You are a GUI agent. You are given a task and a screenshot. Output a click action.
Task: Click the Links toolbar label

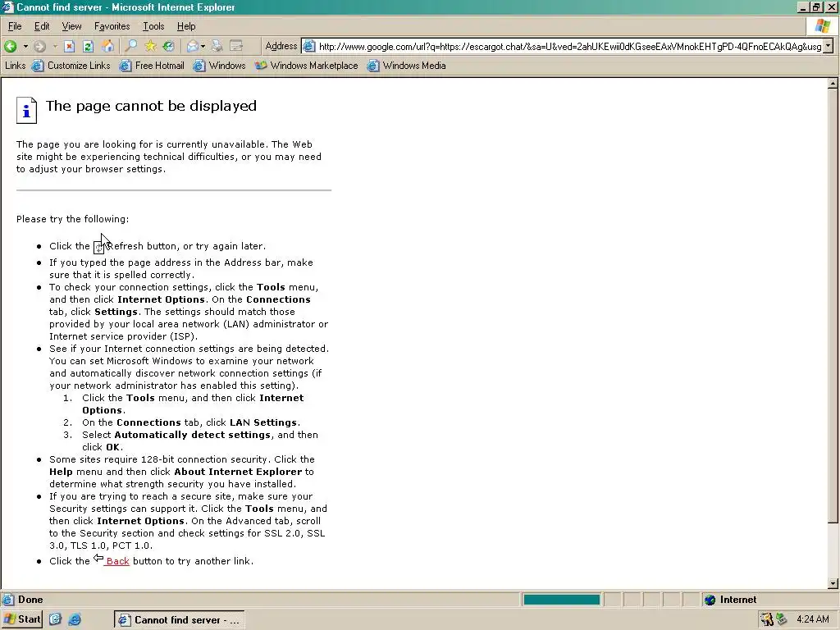click(15, 66)
